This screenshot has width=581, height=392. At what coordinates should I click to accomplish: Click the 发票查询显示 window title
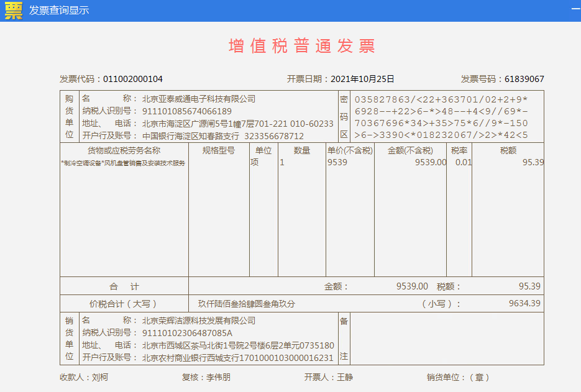[x=59, y=11]
